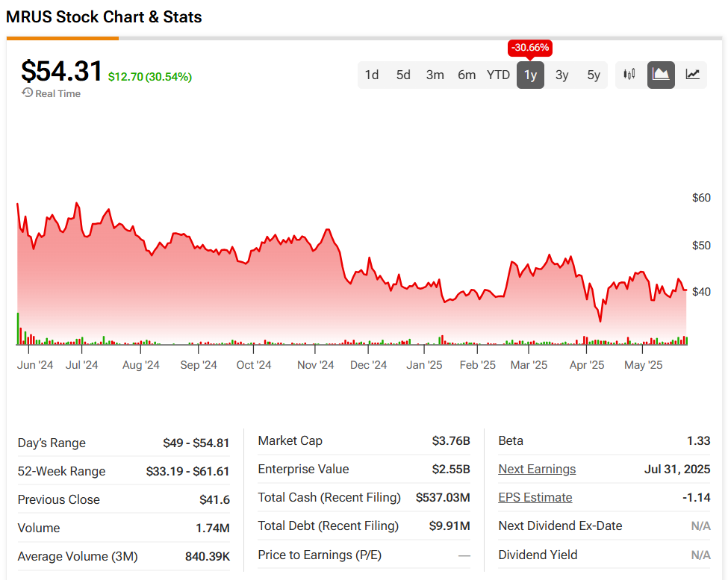Select the 5y time range
The width and height of the screenshot is (728, 580).
pos(594,75)
